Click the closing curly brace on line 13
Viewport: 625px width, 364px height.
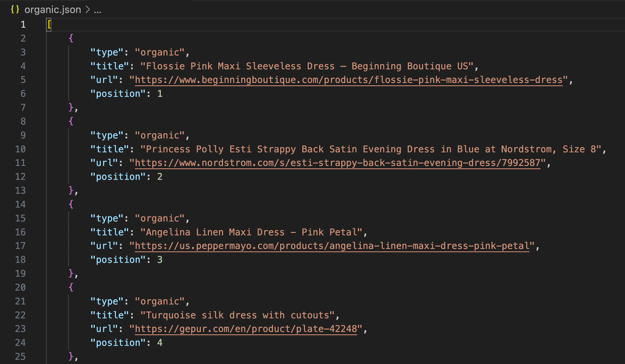click(71, 191)
